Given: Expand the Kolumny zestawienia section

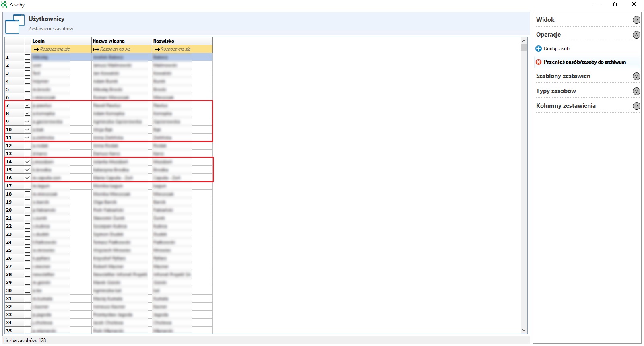Looking at the screenshot, I should pos(636,106).
